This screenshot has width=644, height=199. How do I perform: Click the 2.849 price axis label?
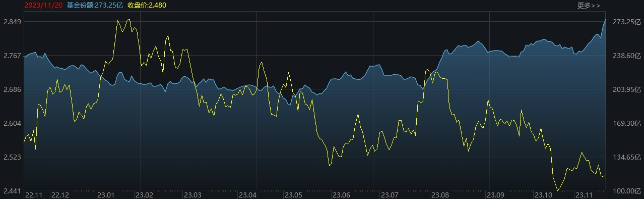pos(11,22)
